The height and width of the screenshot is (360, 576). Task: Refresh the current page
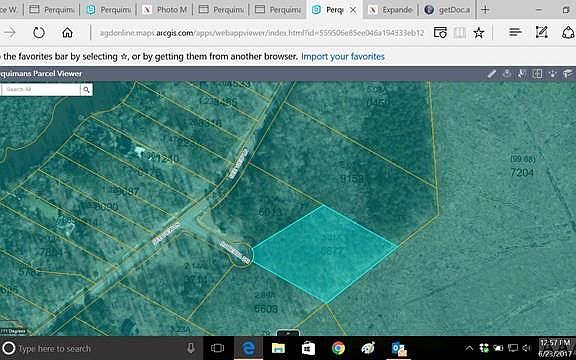[x=39, y=33]
